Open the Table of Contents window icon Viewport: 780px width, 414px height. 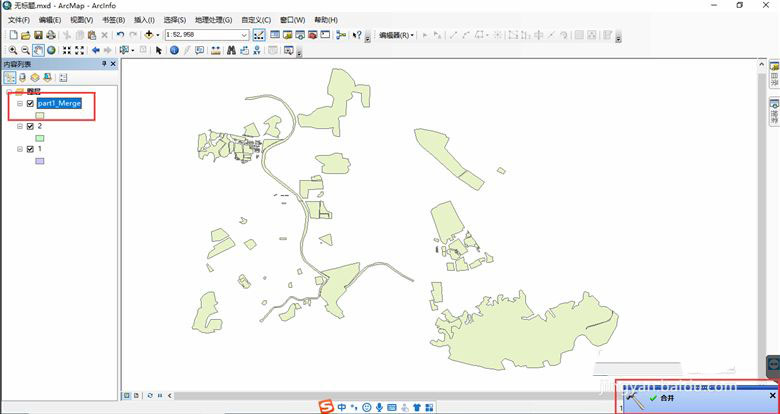275,35
